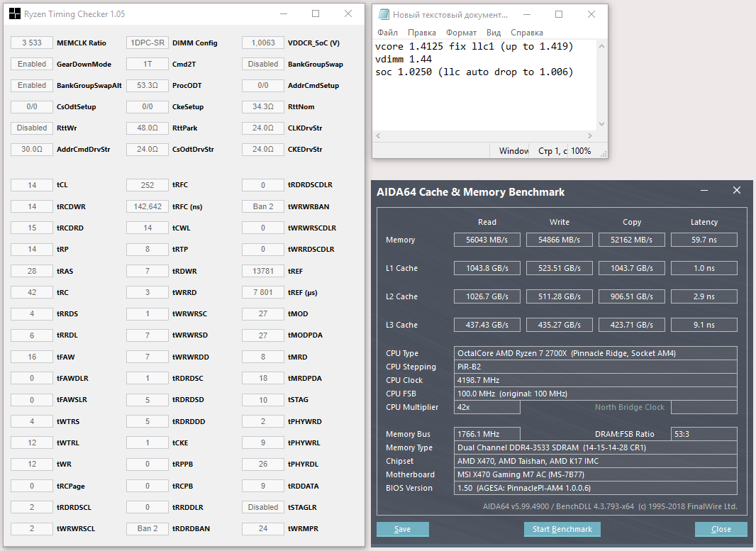Click the tCL value 14
The width and height of the screenshot is (756, 551).
coord(32,185)
